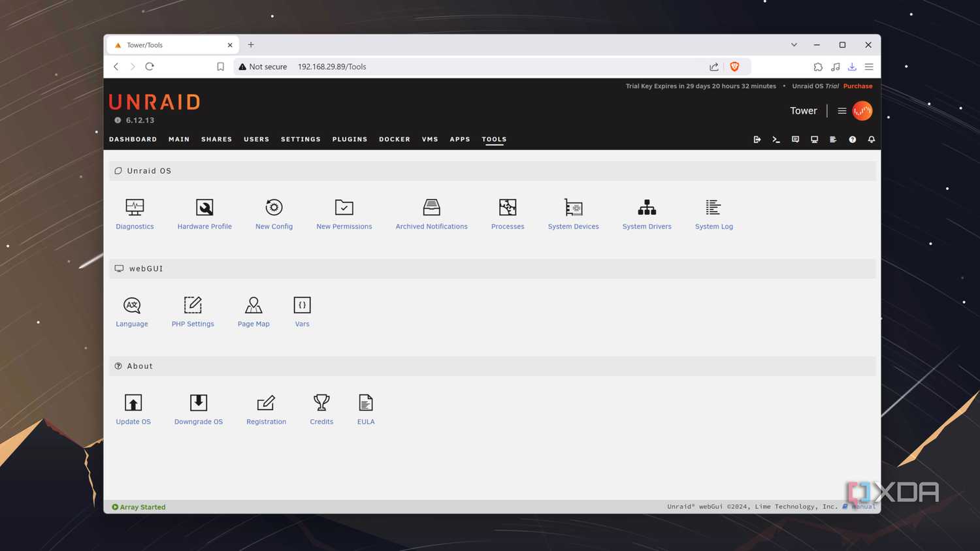Click the manual link in footer

tap(863, 507)
